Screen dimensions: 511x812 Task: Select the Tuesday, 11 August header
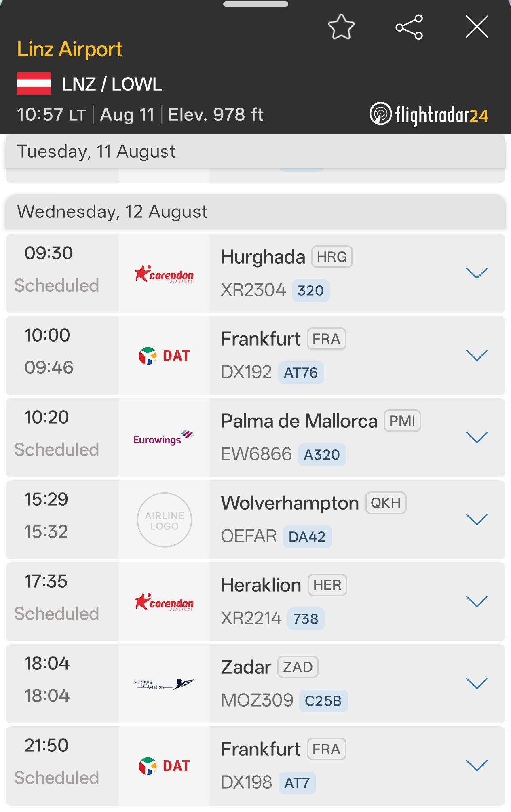255,152
